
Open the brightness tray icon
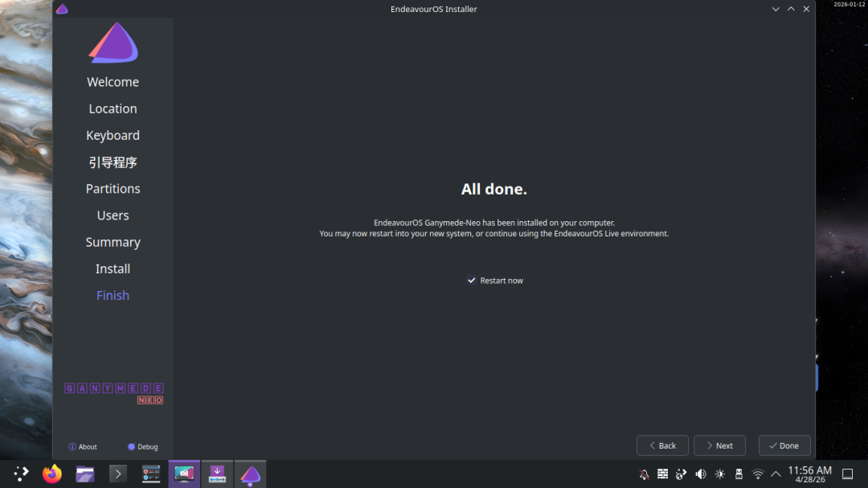coord(719,474)
